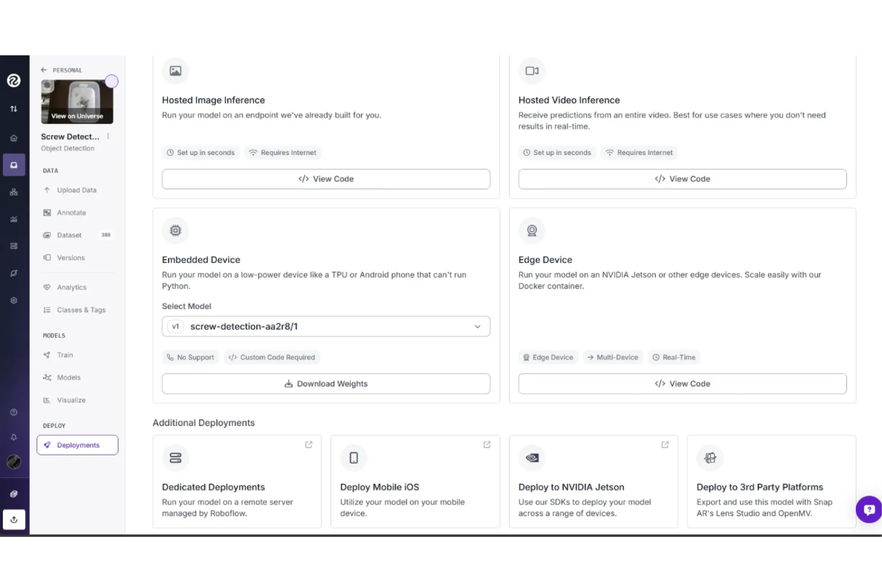Click the user avatar in the dark sidebar

point(14,462)
